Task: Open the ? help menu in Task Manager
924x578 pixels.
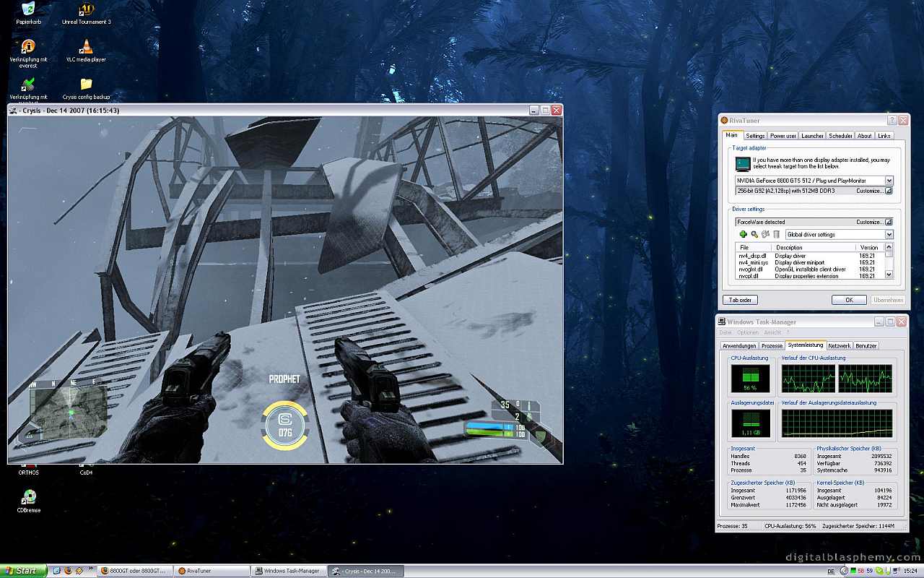Action: [788, 332]
